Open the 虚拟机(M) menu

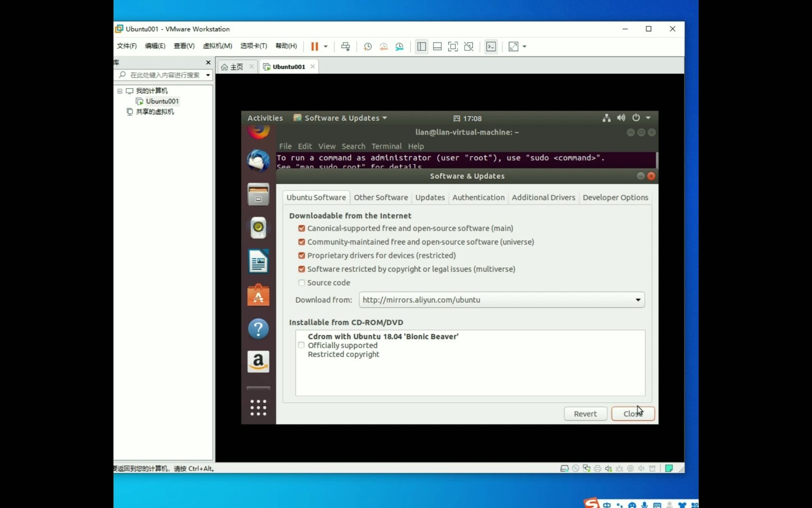coord(218,46)
